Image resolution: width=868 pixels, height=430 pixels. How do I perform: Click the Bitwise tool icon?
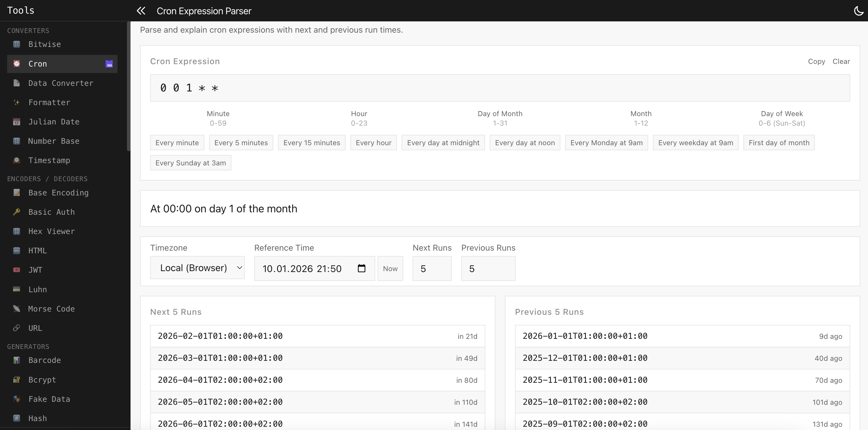point(17,44)
